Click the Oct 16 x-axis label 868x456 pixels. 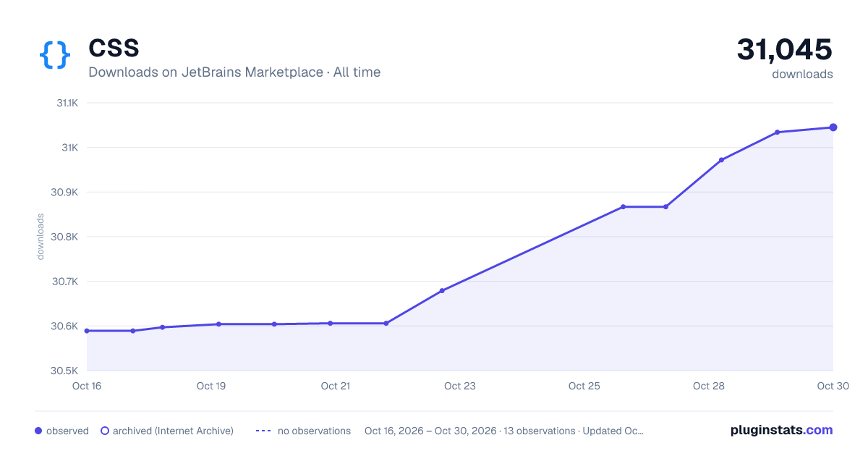pyautogui.click(x=87, y=386)
